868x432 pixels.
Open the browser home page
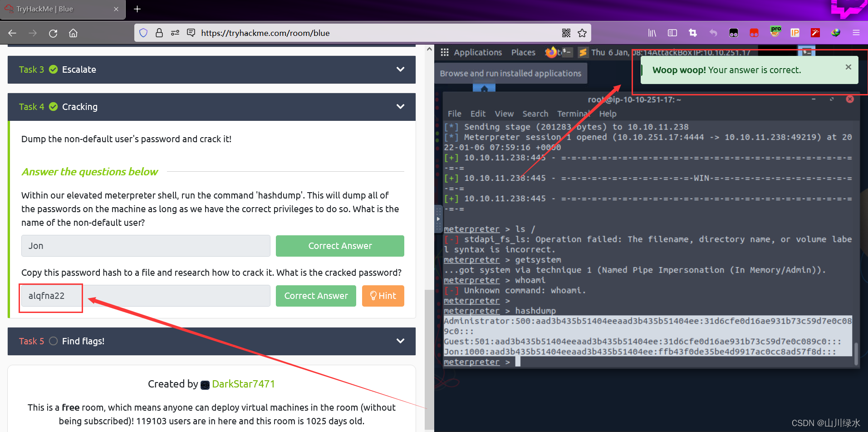(73, 33)
